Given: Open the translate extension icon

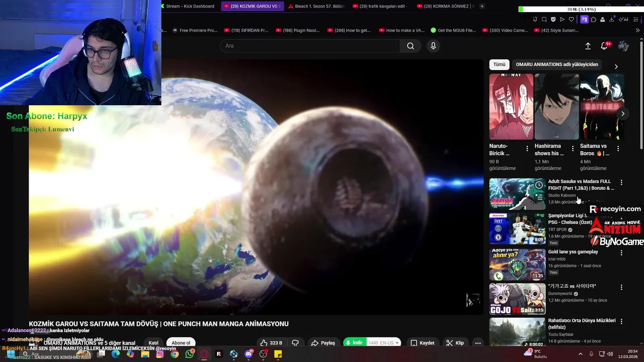Looking at the screenshot, I should click(584, 19).
